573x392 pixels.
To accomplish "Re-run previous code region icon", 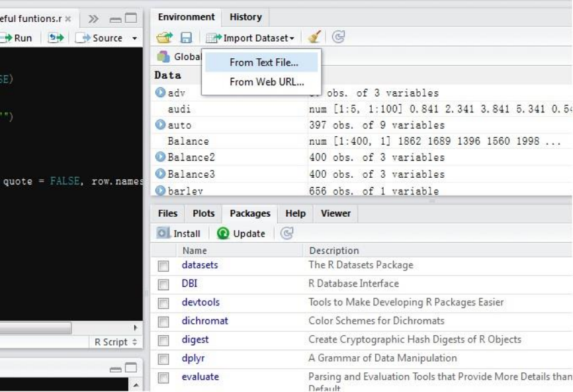I will [x=56, y=38].
